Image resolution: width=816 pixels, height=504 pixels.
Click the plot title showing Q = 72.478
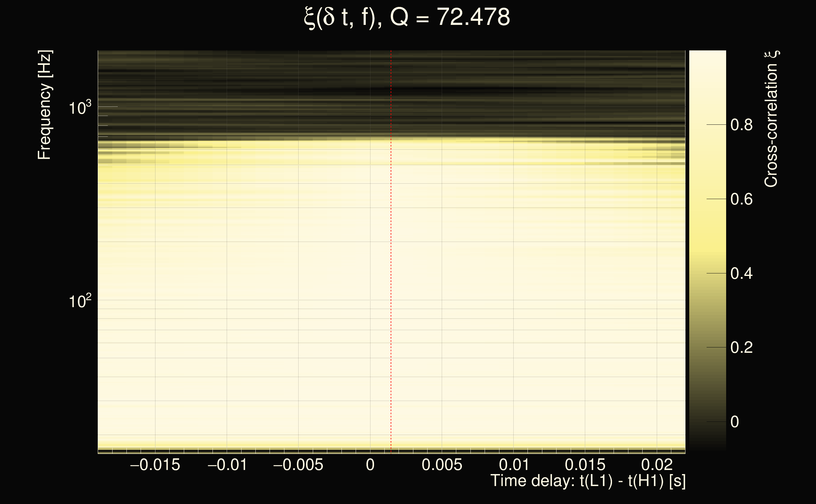pyautogui.click(x=407, y=17)
